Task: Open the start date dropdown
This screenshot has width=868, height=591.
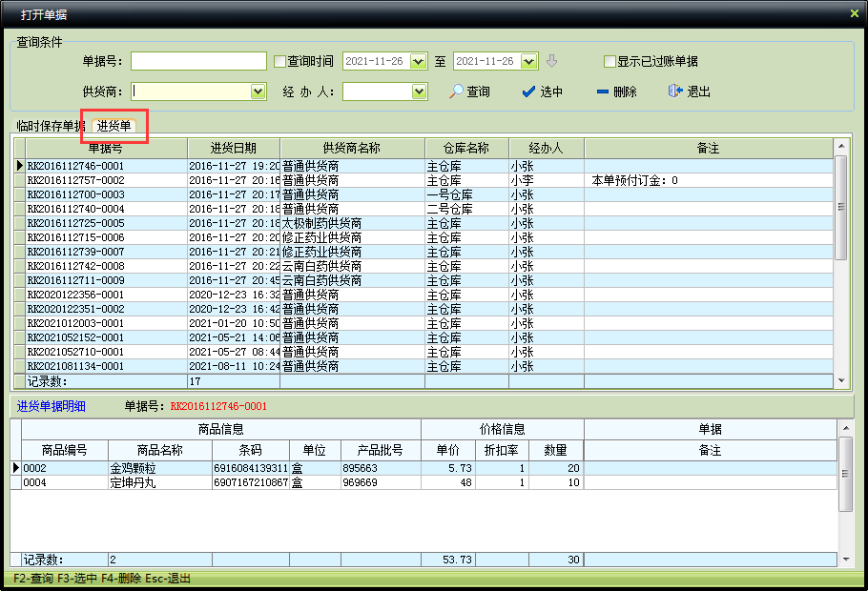Action: [x=418, y=61]
